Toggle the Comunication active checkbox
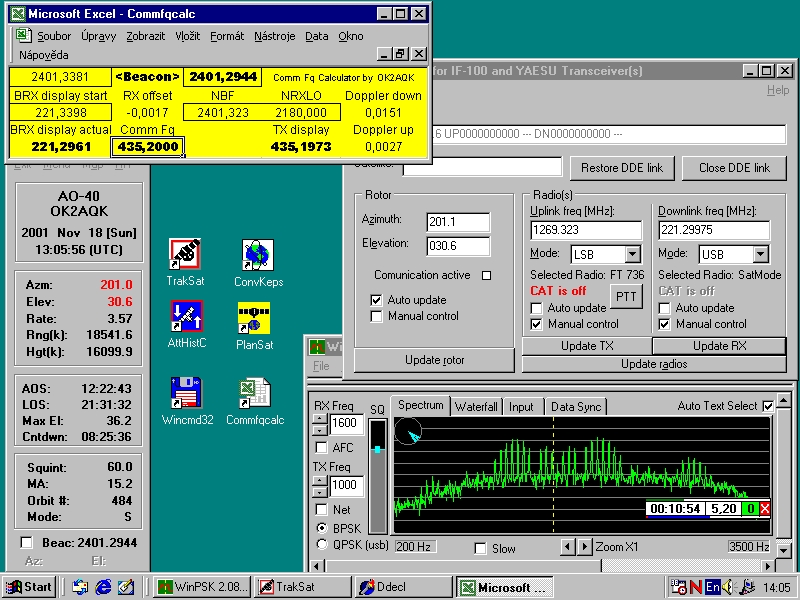Viewport: 800px width, 600px height. (x=487, y=276)
